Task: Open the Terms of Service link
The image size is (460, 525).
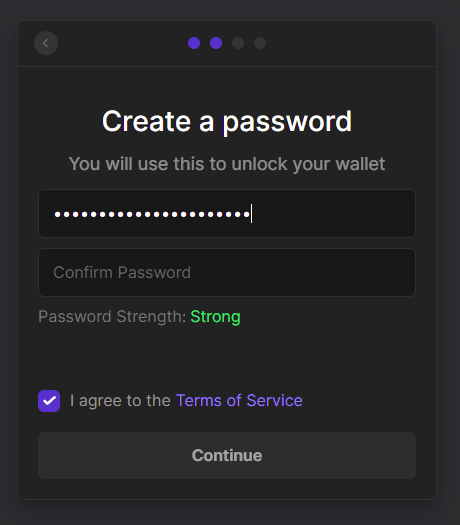Action: pyautogui.click(x=239, y=400)
